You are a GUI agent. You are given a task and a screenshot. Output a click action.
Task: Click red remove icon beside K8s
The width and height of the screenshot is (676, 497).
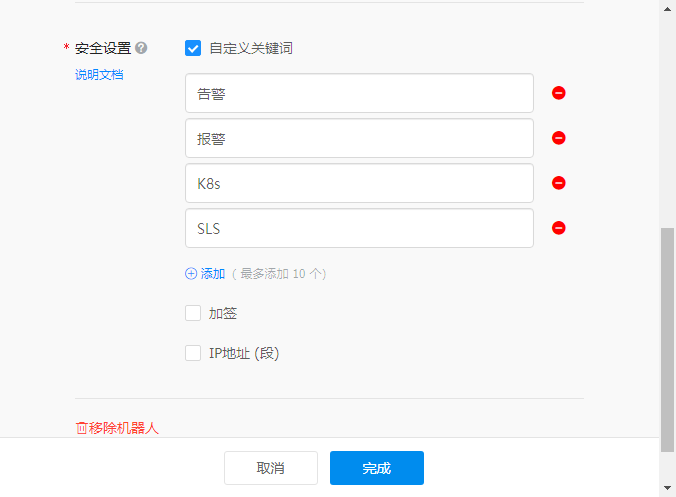[x=559, y=183]
